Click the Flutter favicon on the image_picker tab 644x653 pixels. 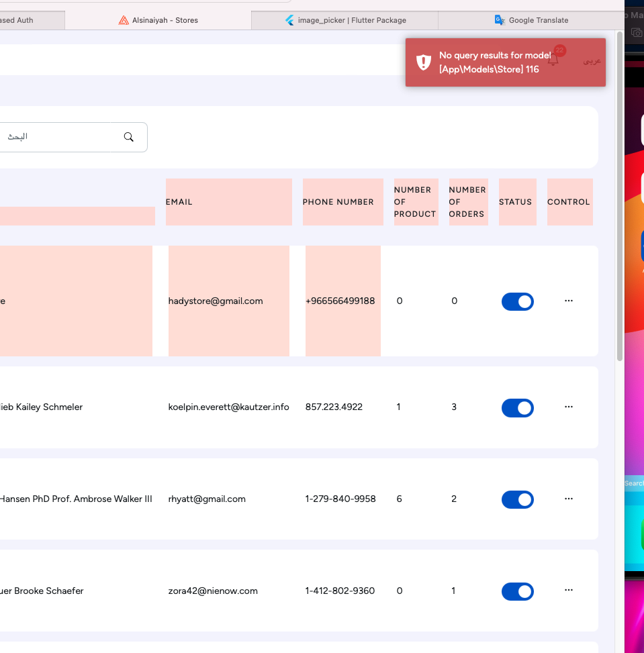[x=290, y=20]
